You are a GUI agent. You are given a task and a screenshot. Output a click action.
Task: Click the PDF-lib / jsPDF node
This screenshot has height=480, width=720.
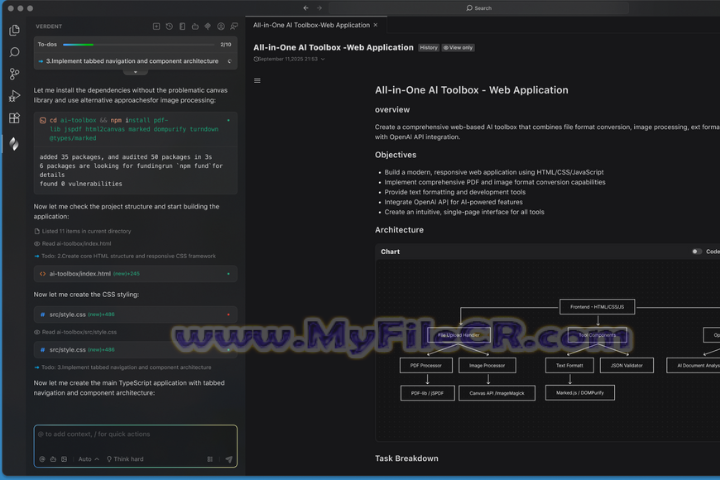pos(427,393)
